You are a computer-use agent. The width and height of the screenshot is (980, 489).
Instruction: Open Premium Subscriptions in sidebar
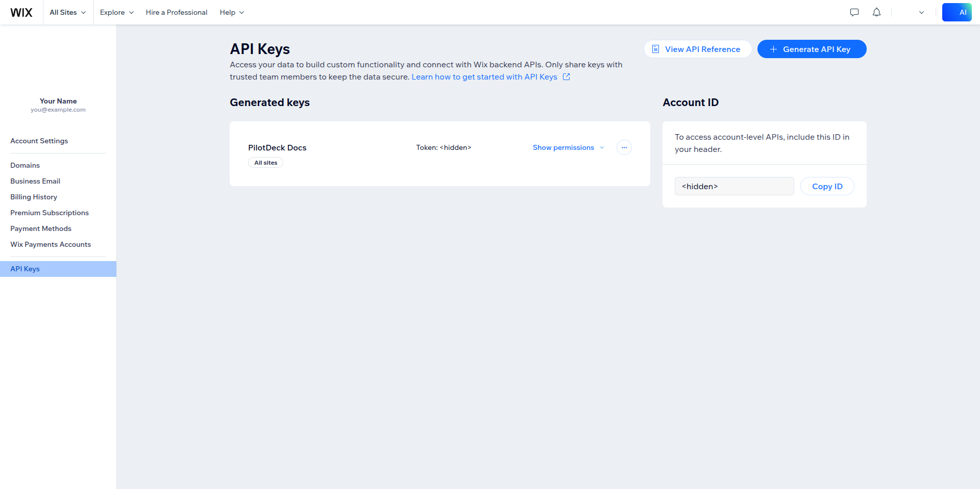point(50,213)
